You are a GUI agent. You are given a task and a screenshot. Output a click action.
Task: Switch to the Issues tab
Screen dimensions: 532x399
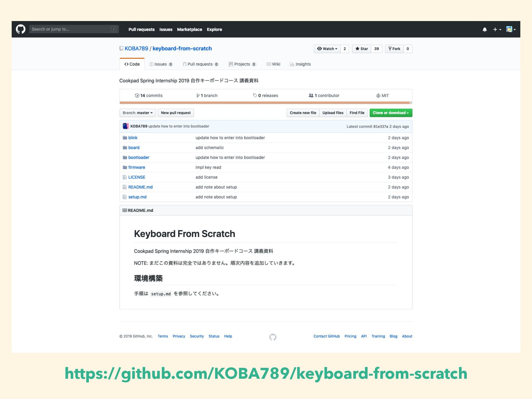161,64
